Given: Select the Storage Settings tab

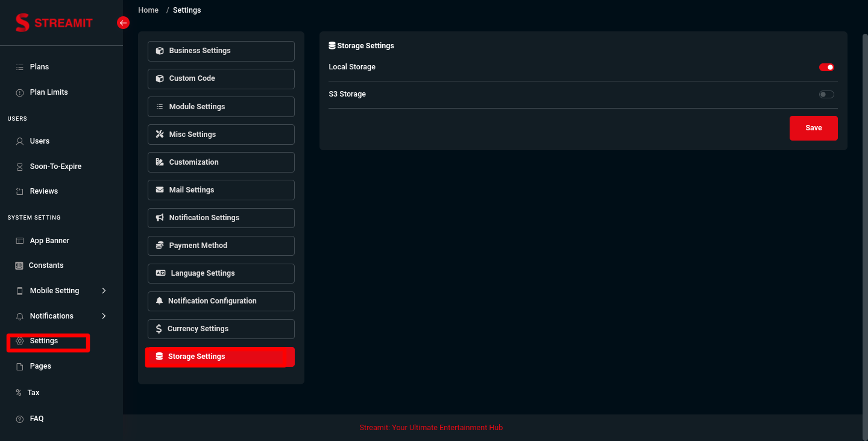Looking at the screenshot, I should pos(220,357).
